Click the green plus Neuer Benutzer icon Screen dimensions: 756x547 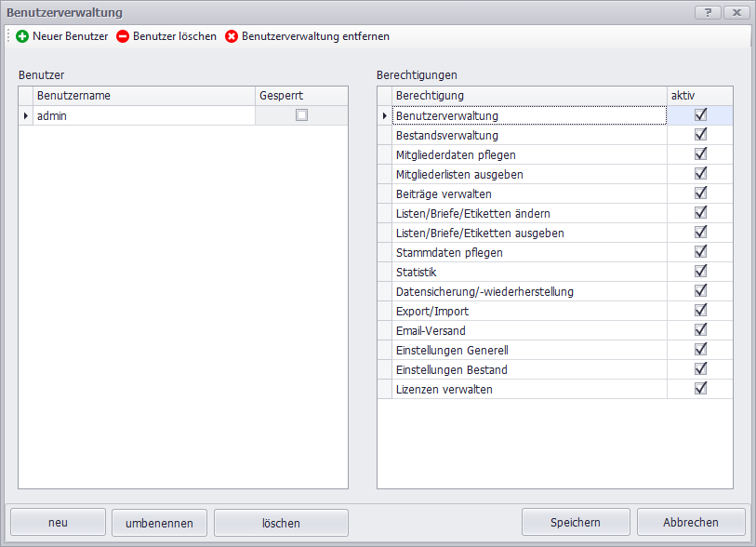click(22, 36)
